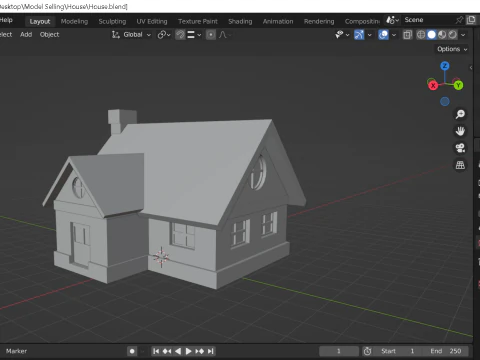Click the Start frame field
Viewport: 480px width, 360px height.
click(x=397, y=351)
